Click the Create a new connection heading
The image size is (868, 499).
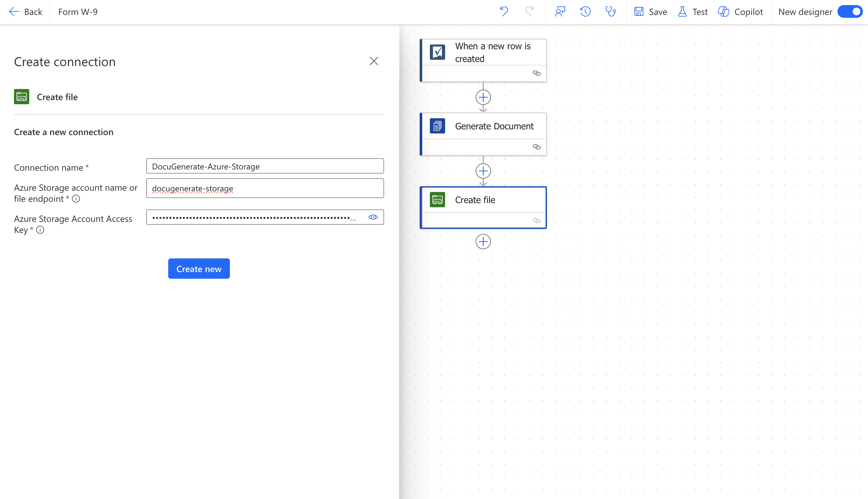[64, 132]
